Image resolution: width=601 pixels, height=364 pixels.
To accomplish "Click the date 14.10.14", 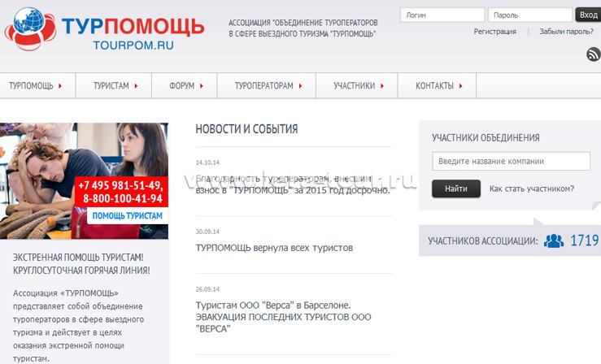I will click(x=207, y=162).
